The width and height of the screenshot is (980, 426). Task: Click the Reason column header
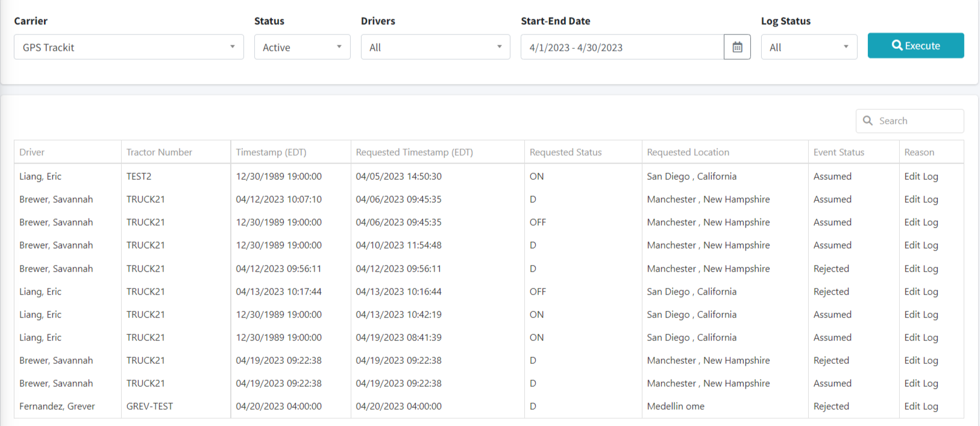coord(932,152)
